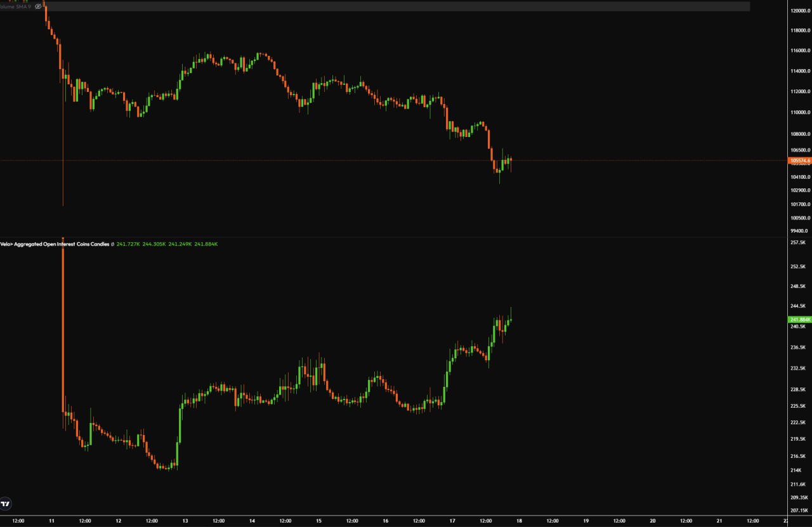Click the 99400.0 label on price axis
Viewport: 812px width, 527px height.
click(799, 231)
